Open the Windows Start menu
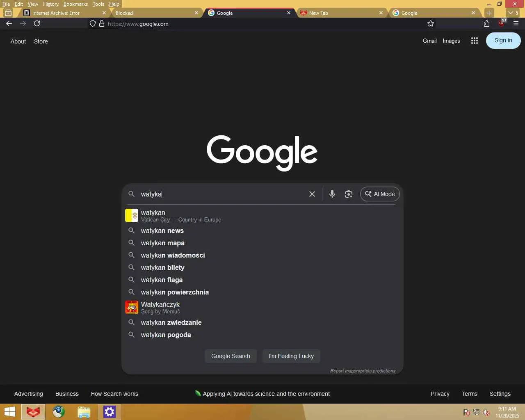Image resolution: width=525 pixels, height=420 pixels. tap(10, 412)
